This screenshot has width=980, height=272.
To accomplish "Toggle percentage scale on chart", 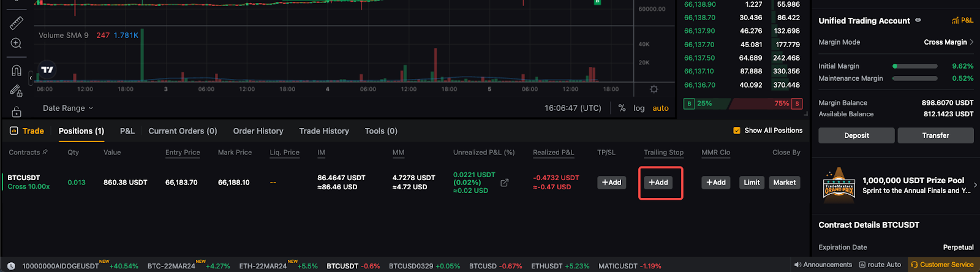I will pyautogui.click(x=622, y=108).
